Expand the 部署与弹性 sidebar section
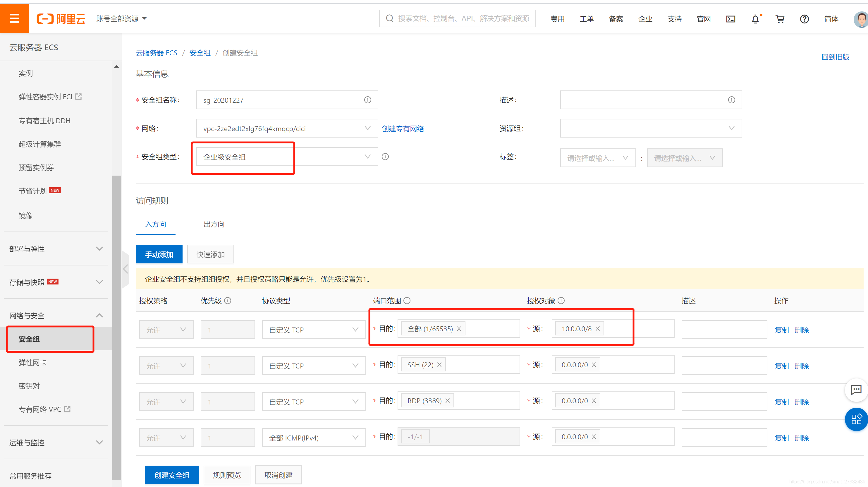Screen dimensions: 868x487 coord(57,248)
